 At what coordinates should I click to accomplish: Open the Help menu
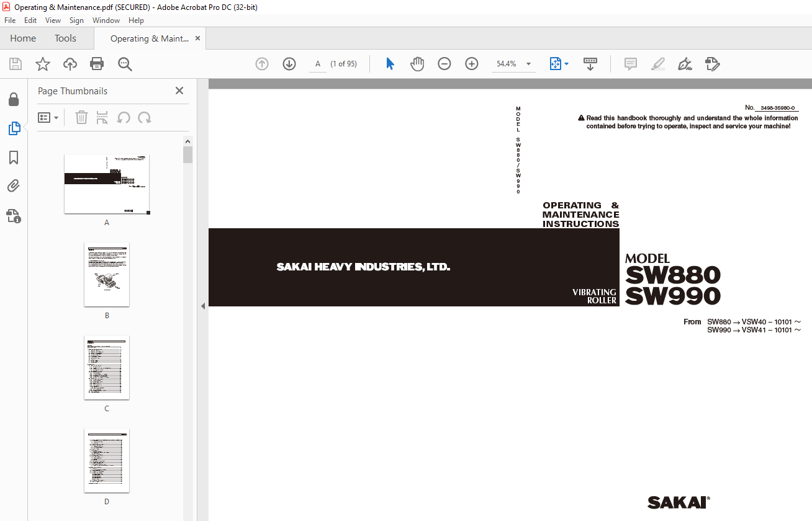pos(136,20)
